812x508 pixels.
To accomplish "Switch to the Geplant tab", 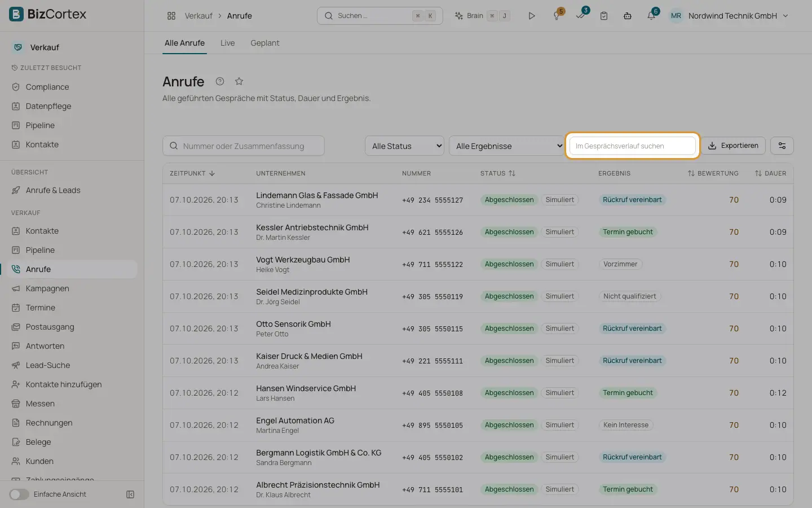I will (265, 43).
